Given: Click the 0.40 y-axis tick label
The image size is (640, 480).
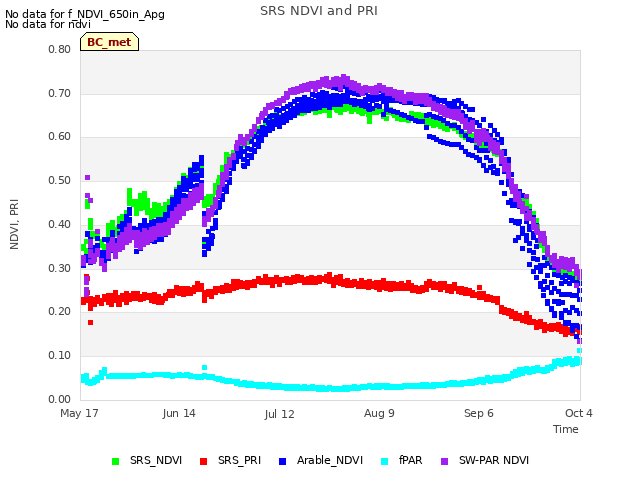Looking at the screenshot, I should pyautogui.click(x=59, y=224).
